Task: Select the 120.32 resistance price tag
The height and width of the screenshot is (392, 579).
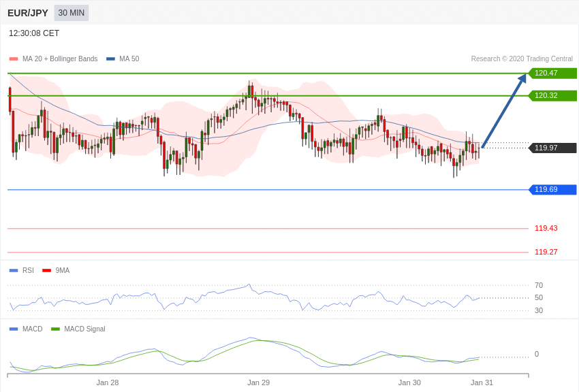Action: (x=552, y=95)
